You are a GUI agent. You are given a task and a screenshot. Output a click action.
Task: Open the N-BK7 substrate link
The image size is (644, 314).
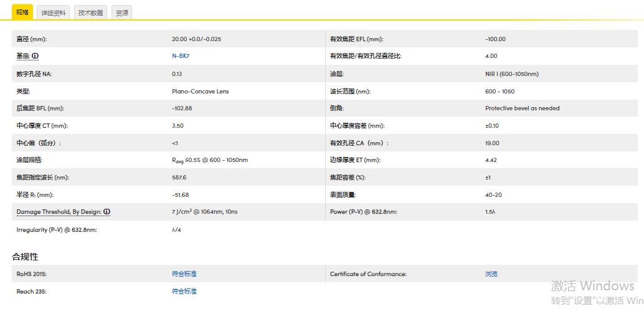click(x=181, y=56)
